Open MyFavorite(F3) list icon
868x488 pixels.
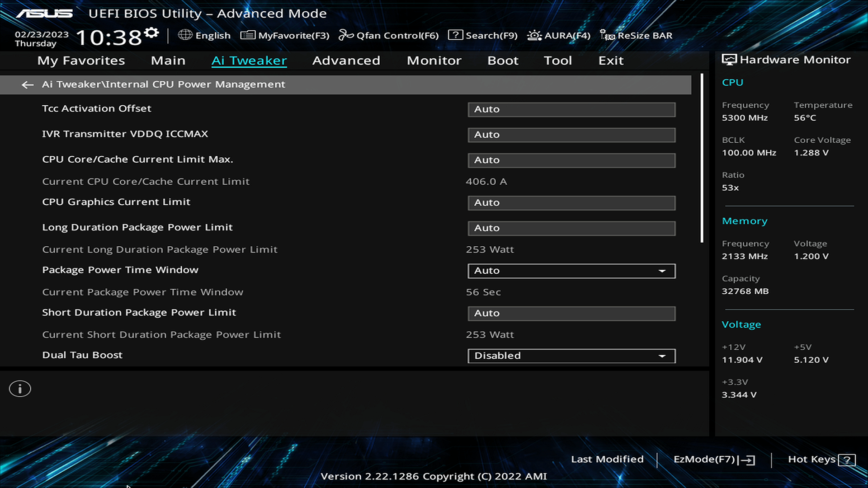(x=247, y=35)
